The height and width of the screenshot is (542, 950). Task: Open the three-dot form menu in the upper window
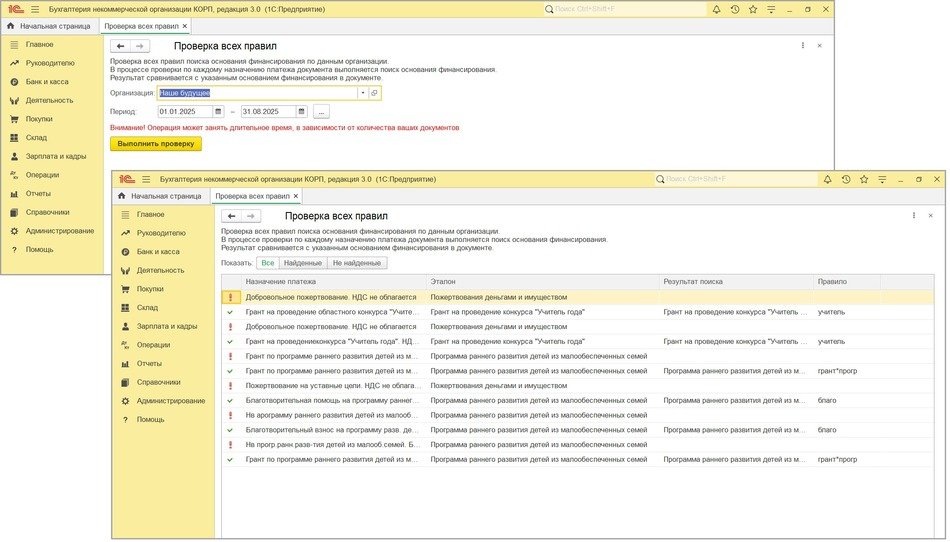(x=802, y=46)
